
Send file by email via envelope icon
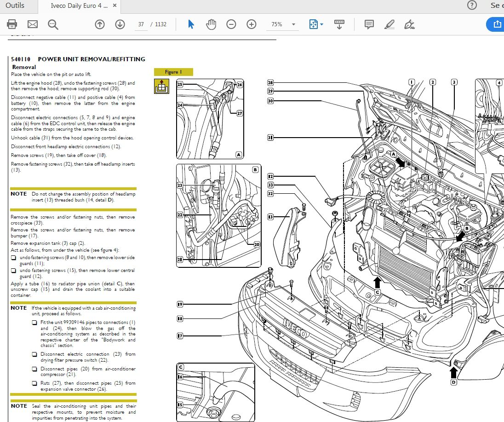coord(33,24)
